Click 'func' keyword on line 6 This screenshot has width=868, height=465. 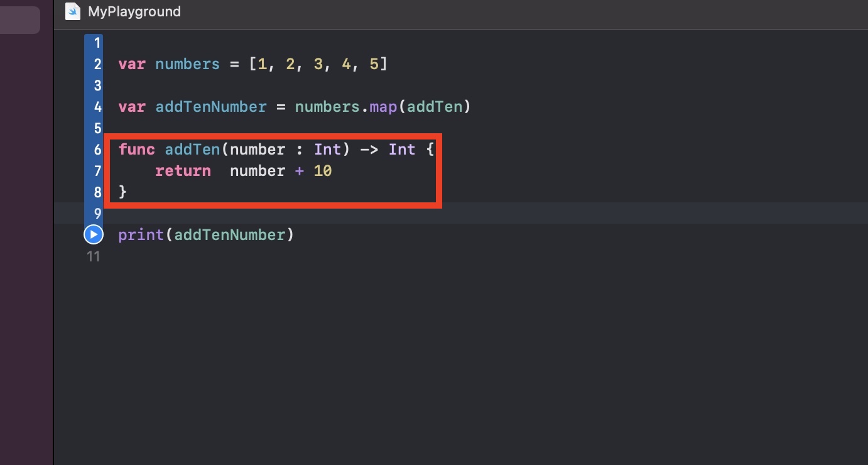pos(137,150)
